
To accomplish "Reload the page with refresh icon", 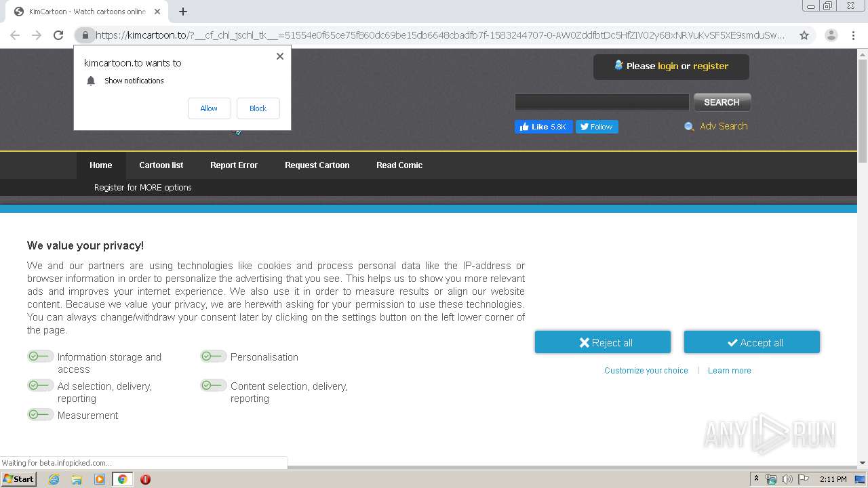I will coord(58,35).
